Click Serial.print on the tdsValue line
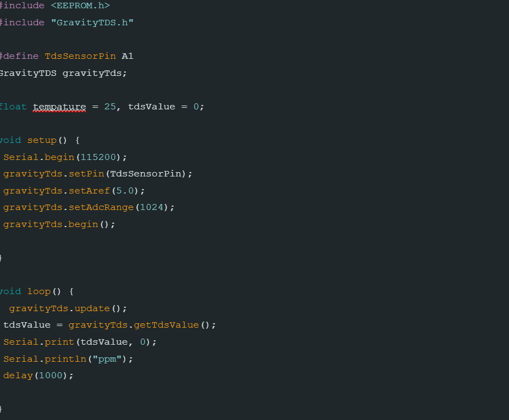Viewport: 509px width, 420px height. click(38, 342)
